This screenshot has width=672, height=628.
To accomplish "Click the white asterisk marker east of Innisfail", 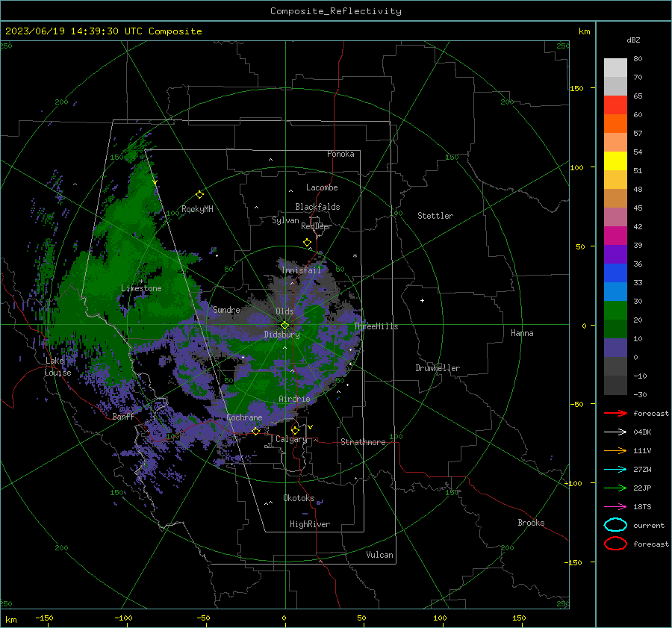I will (355, 256).
